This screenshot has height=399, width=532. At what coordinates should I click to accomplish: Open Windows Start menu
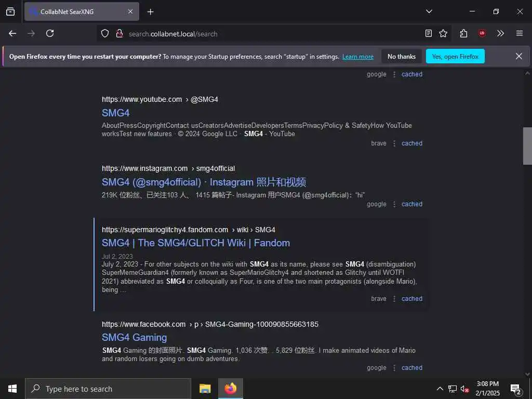[x=12, y=389]
